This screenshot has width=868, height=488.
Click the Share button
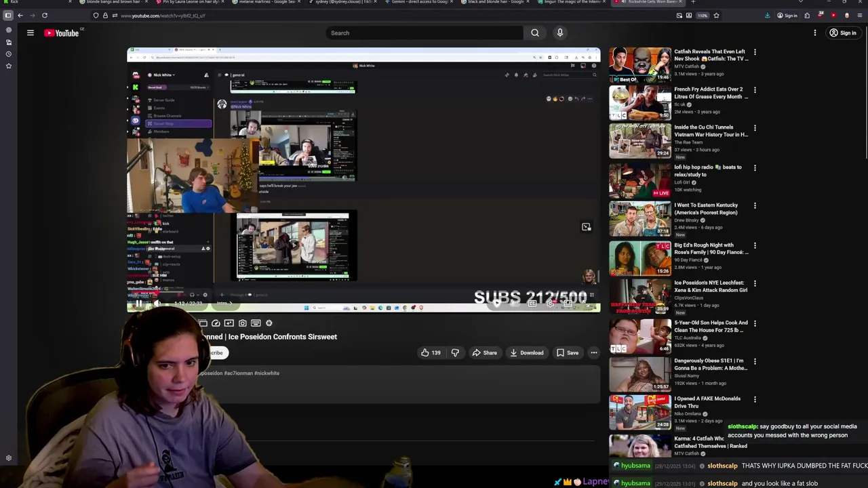(484, 352)
